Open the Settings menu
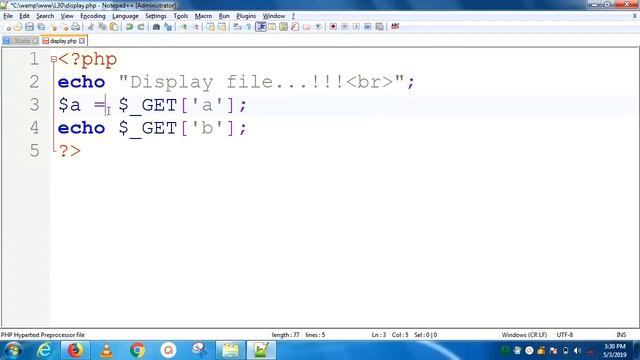 [156, 16]
